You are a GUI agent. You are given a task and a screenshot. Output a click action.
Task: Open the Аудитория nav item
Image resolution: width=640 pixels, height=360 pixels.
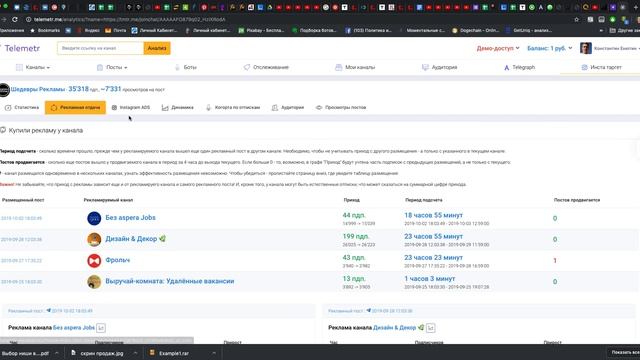coord(440,67)
